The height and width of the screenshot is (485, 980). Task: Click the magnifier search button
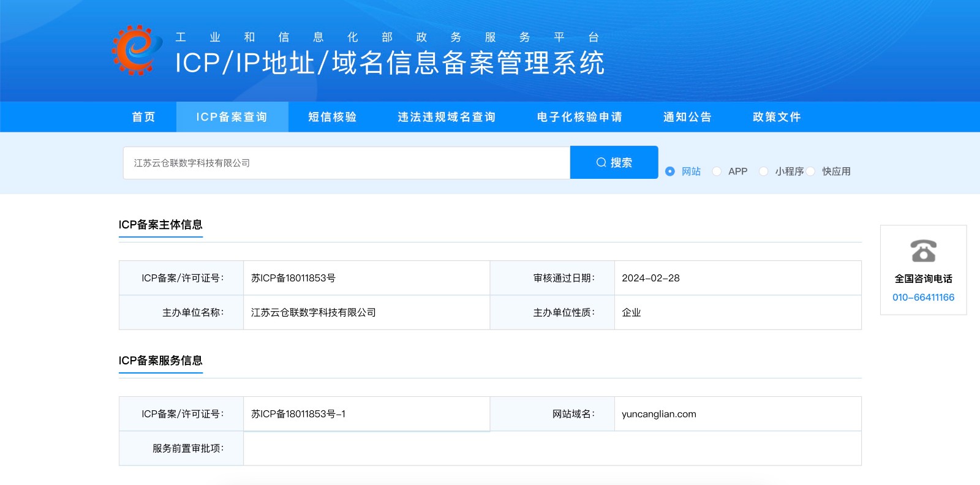click(x=614, y=162)
